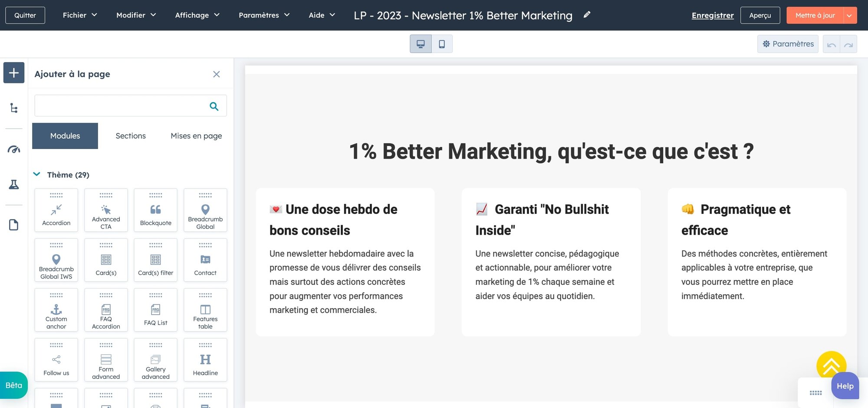This screenshot has width=868, height=408.
Task: Open the Help chat button
Action: (x=845, y=386)
